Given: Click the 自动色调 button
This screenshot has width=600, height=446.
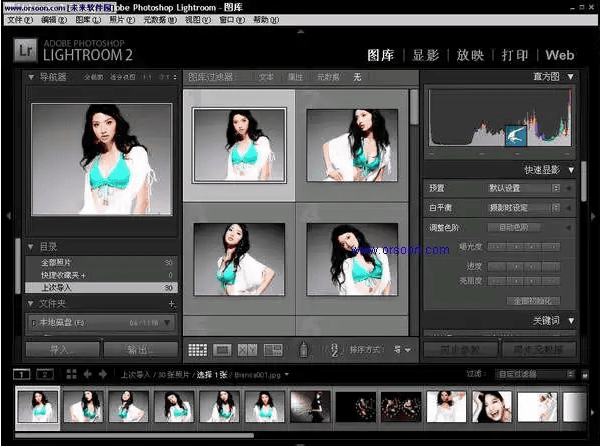Looking at the screenshot, I should (x=514, y=228).
